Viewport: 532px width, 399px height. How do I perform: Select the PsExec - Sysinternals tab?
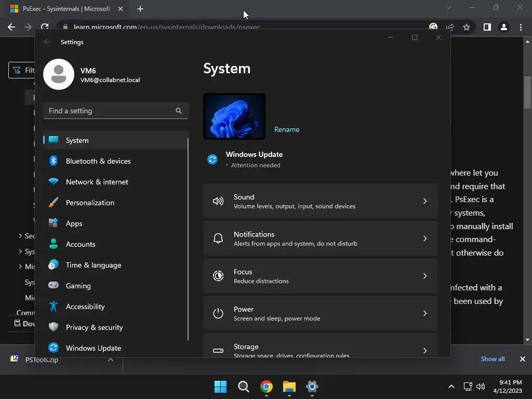(66, 9)
